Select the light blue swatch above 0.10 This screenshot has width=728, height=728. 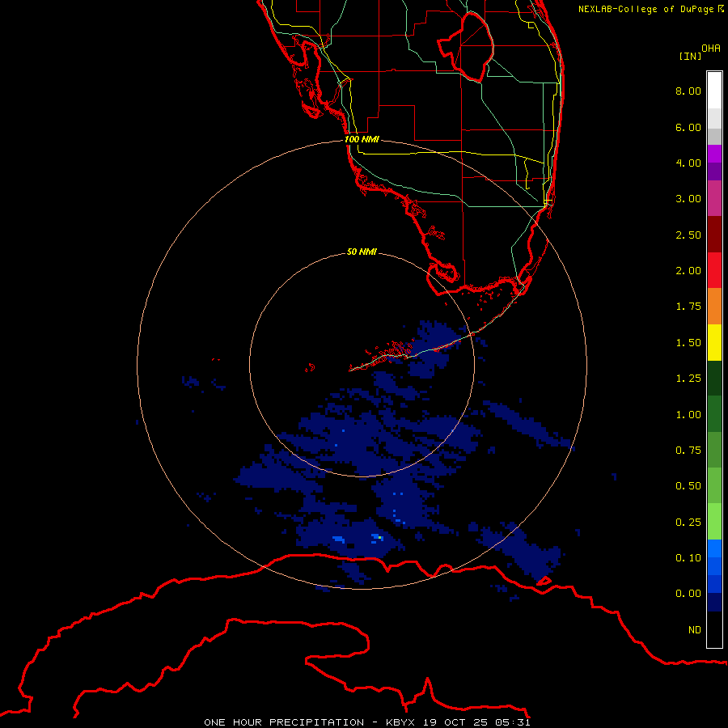coord(714,548)
